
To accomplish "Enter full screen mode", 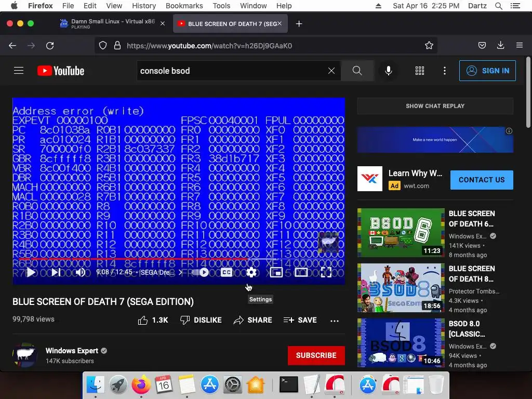I will (326, 272).
